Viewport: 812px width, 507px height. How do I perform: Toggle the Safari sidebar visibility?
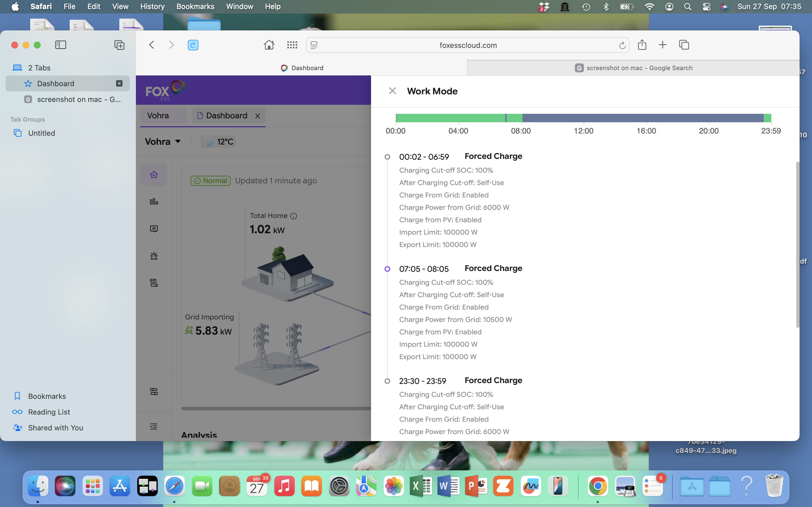click(x=60, y=45)
